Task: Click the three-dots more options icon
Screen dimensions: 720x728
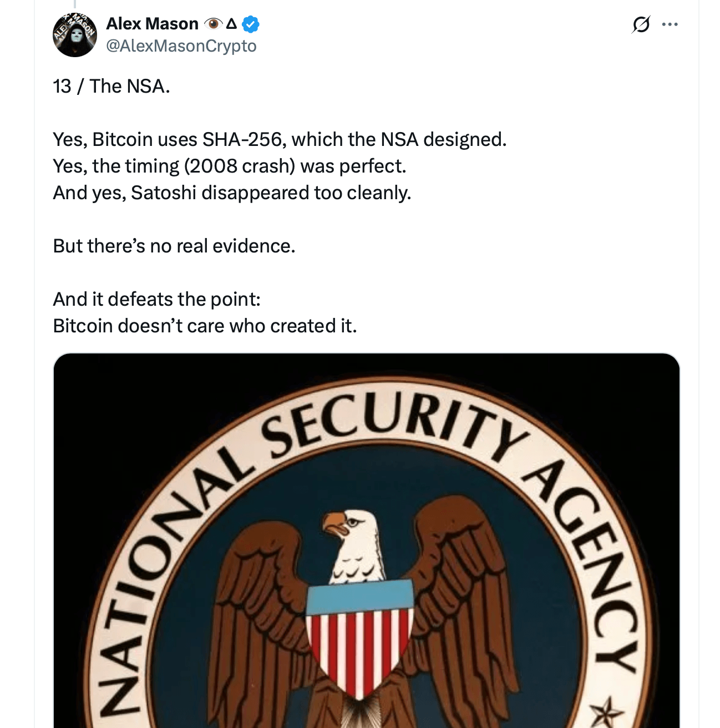Action: (670, 25)
